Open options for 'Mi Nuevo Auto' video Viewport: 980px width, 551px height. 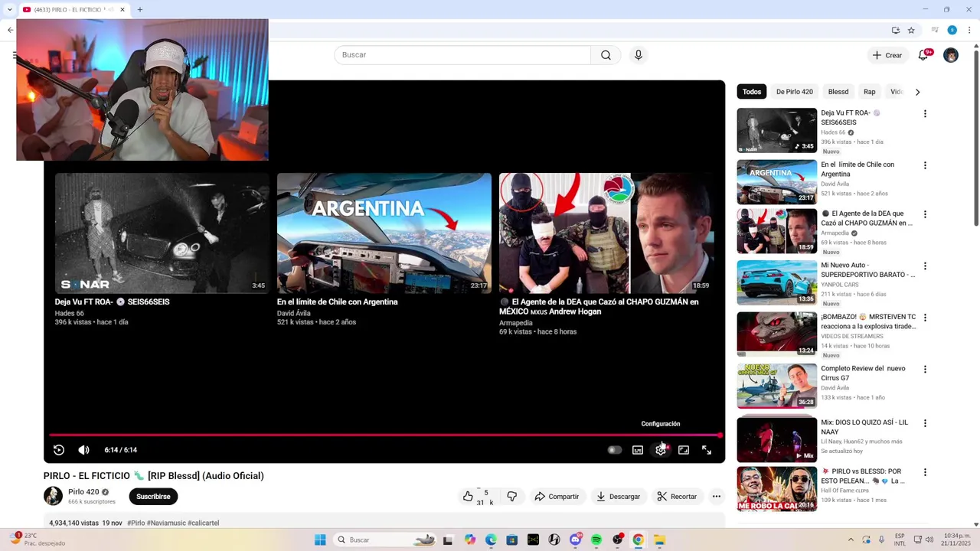pos(925,266)
